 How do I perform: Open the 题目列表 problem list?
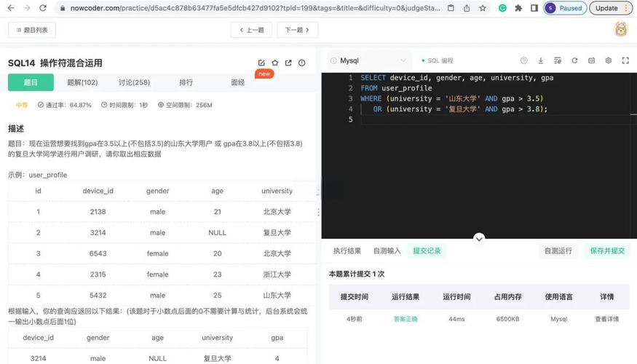(x=32, y=30)
